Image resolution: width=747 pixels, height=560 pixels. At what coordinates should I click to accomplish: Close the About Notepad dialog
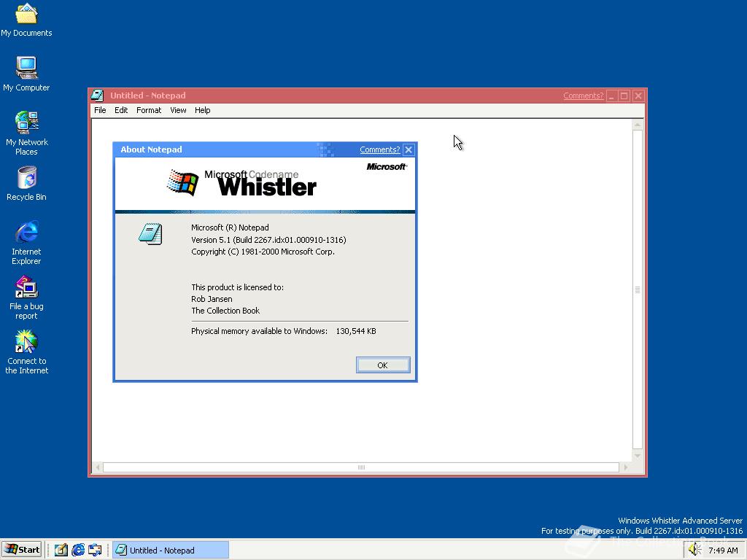coord(409,149)
